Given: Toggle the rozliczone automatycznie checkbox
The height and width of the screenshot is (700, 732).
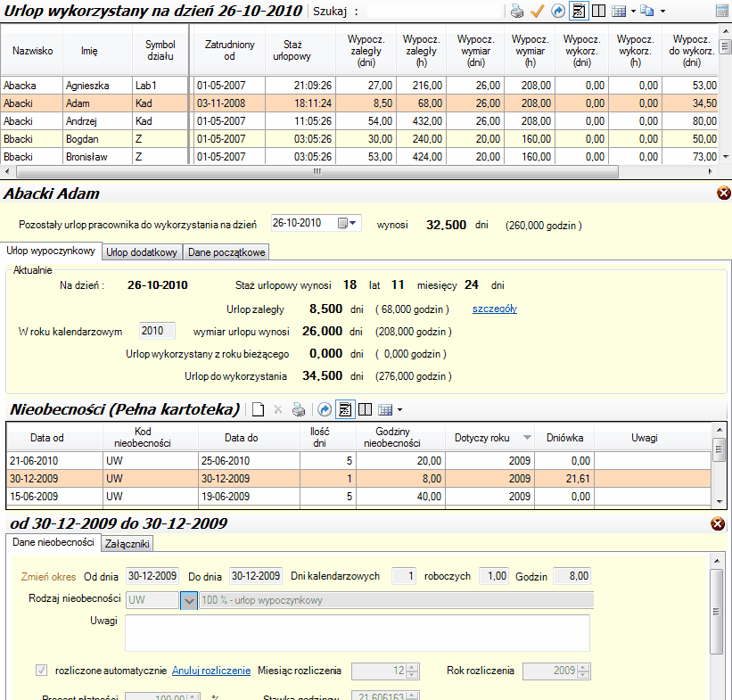Looking at the screenshot, I should pos(42,671).
